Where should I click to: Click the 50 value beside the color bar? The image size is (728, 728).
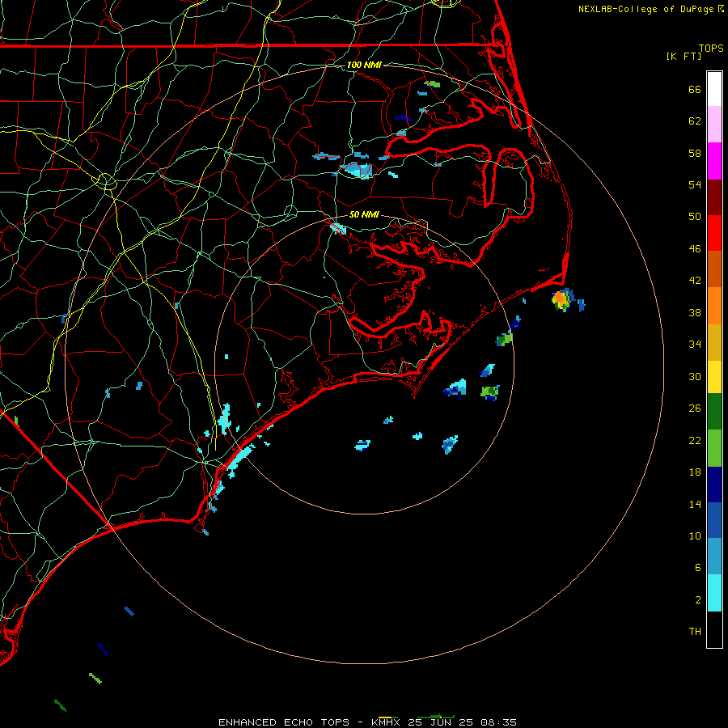point(695,217)
